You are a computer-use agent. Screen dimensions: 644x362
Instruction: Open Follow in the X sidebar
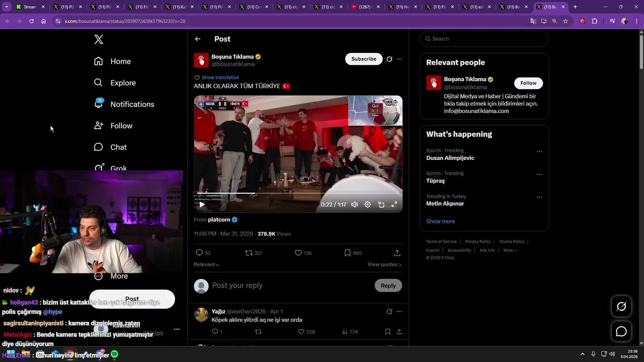[x=113, y=126]
